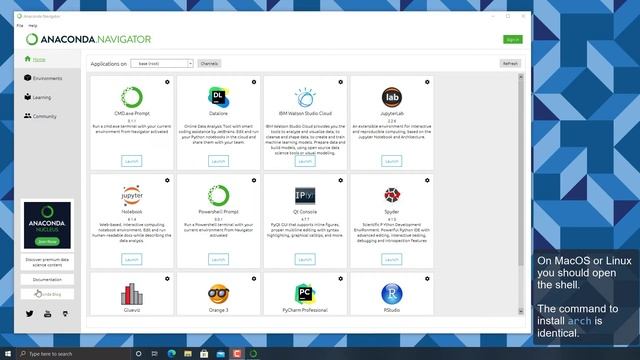640x360 pixels.
Task: Click the Anaconda Nucleus Join Now banner
Action: (47, 225)
